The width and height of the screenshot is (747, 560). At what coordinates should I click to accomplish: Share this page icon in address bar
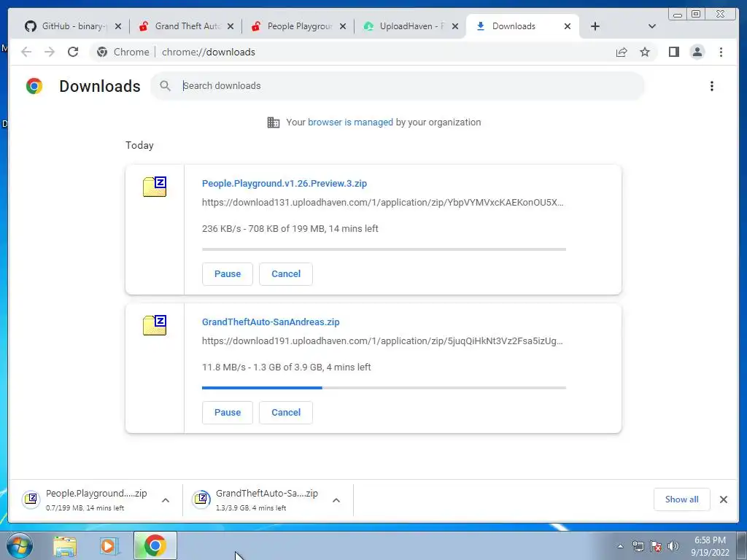622,52
